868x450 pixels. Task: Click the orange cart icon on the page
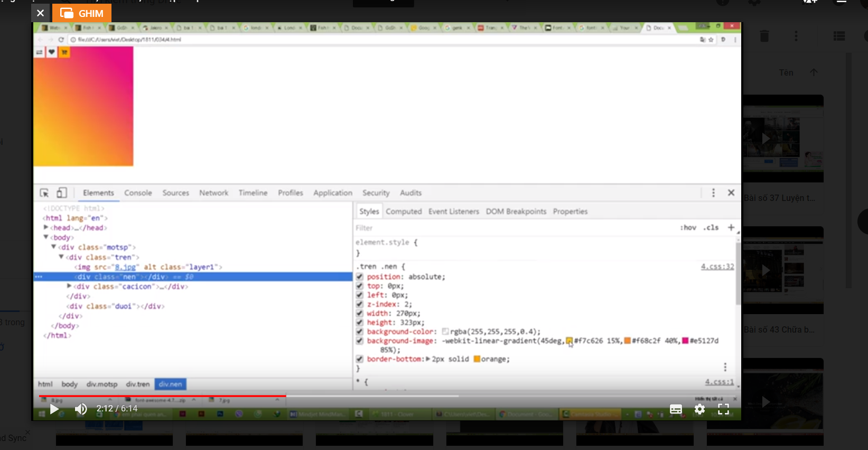[64, 52]
